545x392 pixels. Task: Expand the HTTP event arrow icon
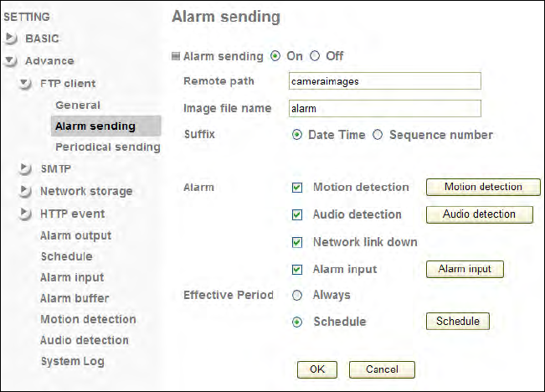26,214
